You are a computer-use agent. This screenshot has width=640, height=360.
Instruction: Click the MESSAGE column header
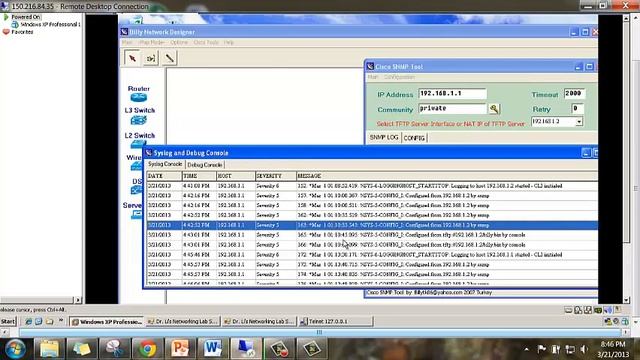tap(447, 176)
